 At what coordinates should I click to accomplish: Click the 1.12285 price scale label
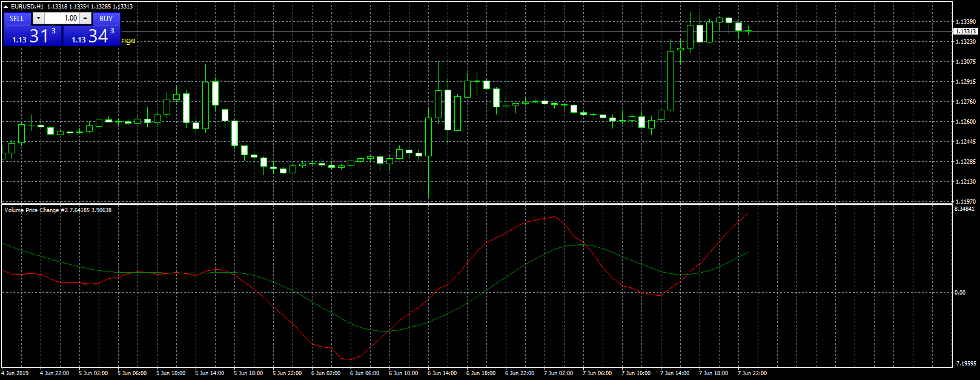(965, 161)
